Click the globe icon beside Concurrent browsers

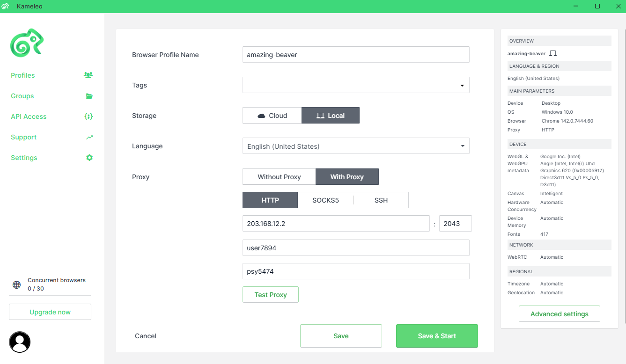[16, 284]
